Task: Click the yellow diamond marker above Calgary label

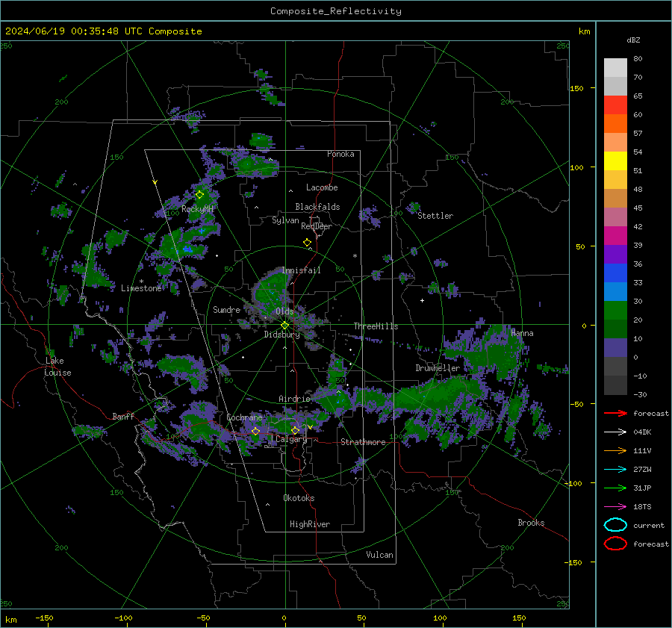Action: 295,430
